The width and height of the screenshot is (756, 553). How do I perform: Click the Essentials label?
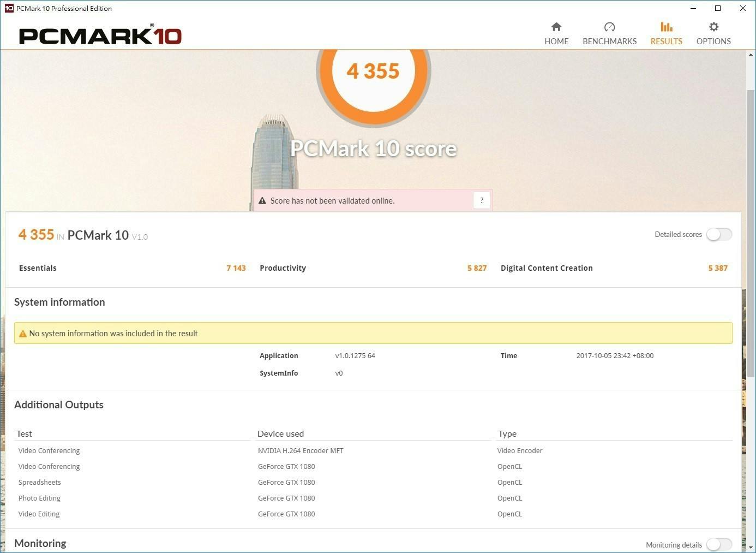pyautogui.click(x=38, y=268)
